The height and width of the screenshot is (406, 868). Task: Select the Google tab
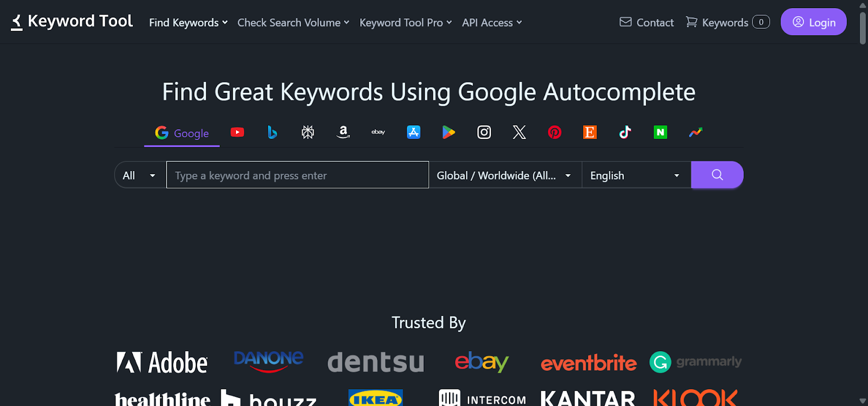pyautogui.click(x=182, y=133)
